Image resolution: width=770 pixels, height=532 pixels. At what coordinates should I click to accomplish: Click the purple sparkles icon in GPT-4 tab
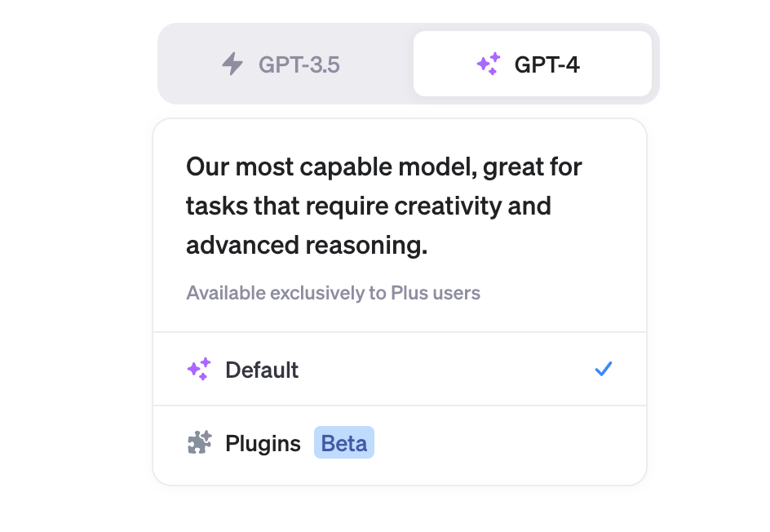tap(489, 64)
